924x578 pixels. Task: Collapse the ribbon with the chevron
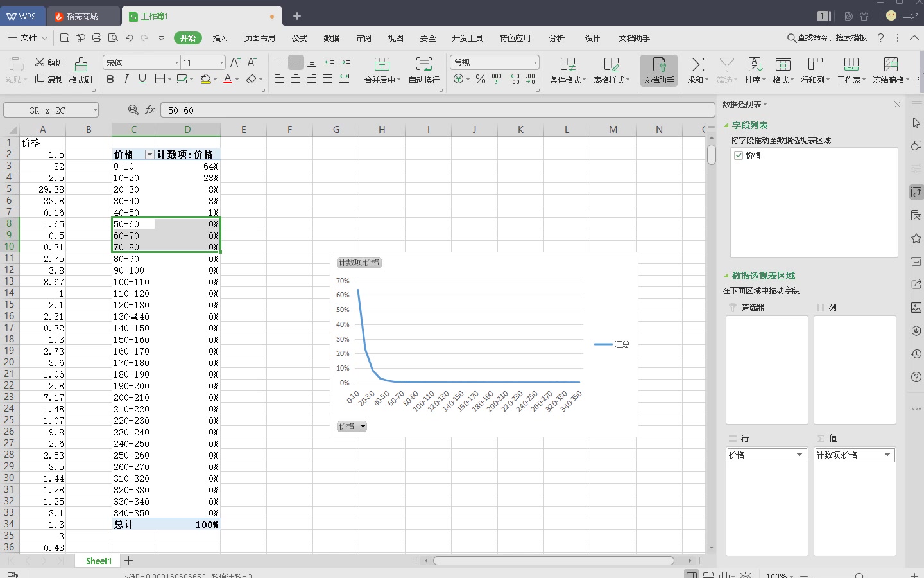pos(914,38)
